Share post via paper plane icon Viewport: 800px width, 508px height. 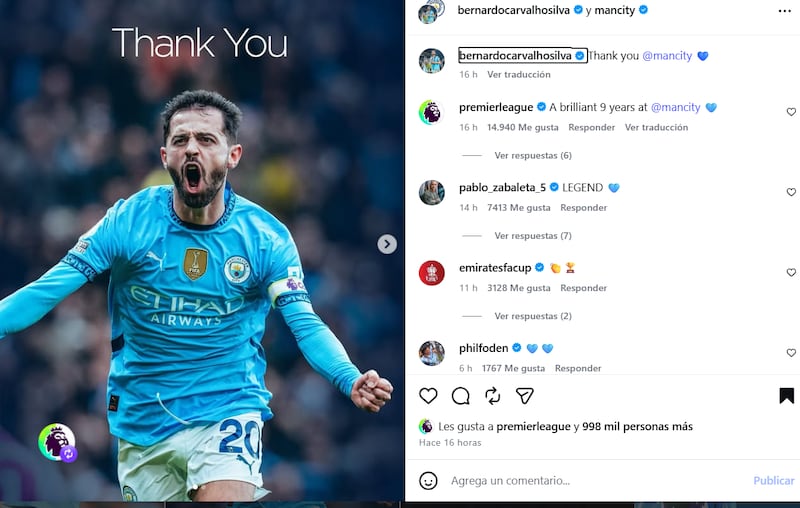tap(524, 396)
